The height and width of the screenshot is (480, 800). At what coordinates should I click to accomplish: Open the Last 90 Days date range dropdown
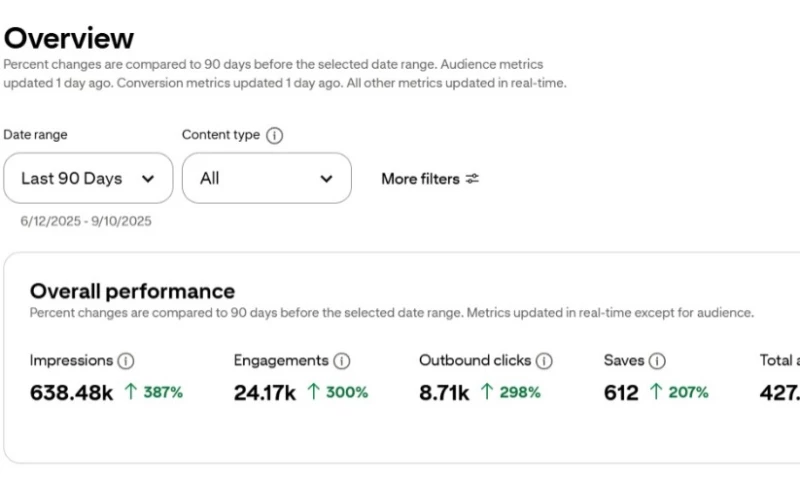point(88,178)
